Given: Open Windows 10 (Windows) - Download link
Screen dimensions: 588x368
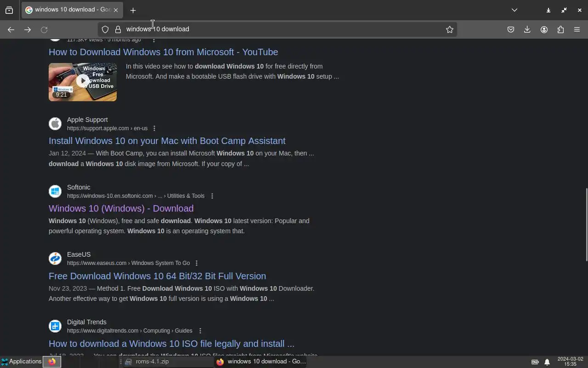Looking at the screenshot, I should pos(121,208).
